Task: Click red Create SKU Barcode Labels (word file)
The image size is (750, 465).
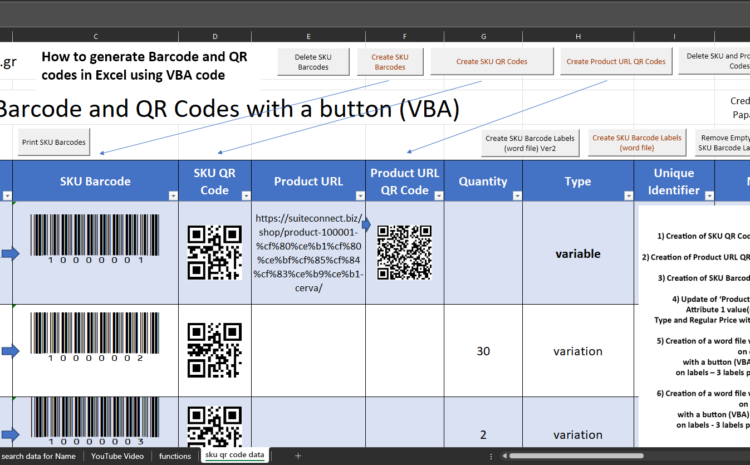Action: (637, 143)
